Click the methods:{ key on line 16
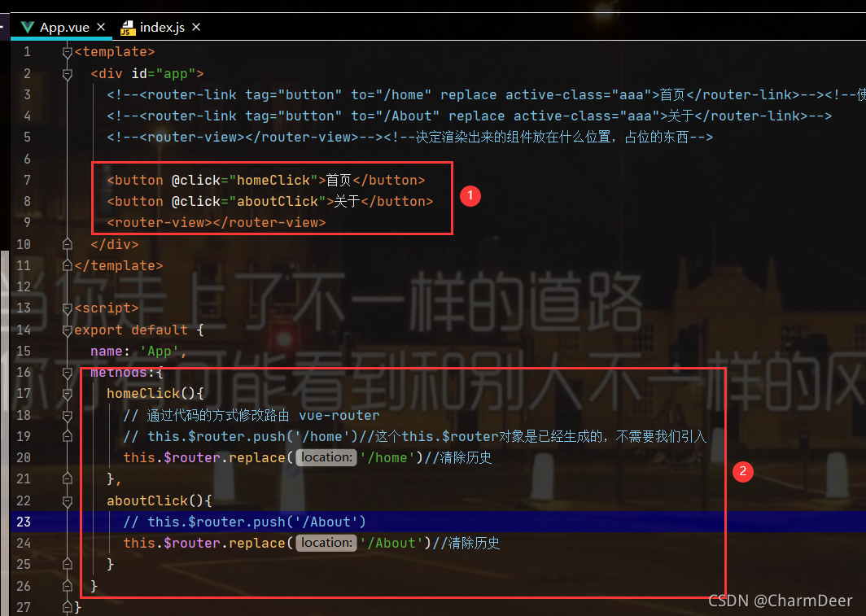The height and width of the screenshot is (616, 866). (x=127, y=373)
